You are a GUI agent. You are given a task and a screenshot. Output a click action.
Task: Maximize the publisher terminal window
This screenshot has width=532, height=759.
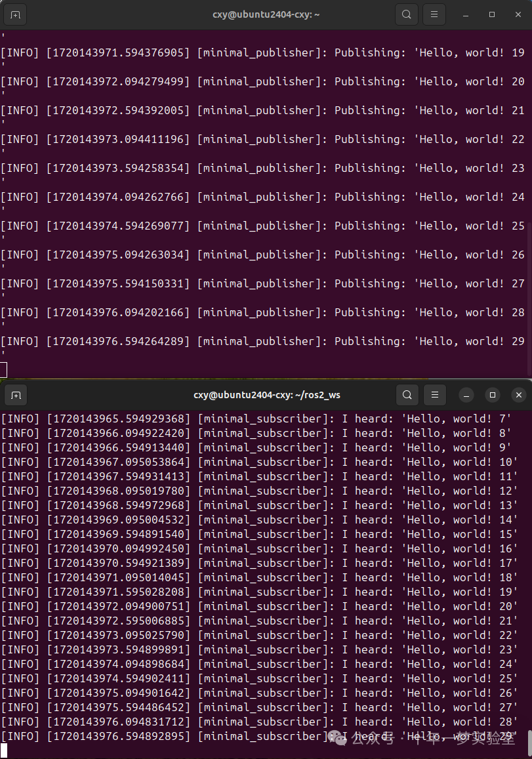492,14
